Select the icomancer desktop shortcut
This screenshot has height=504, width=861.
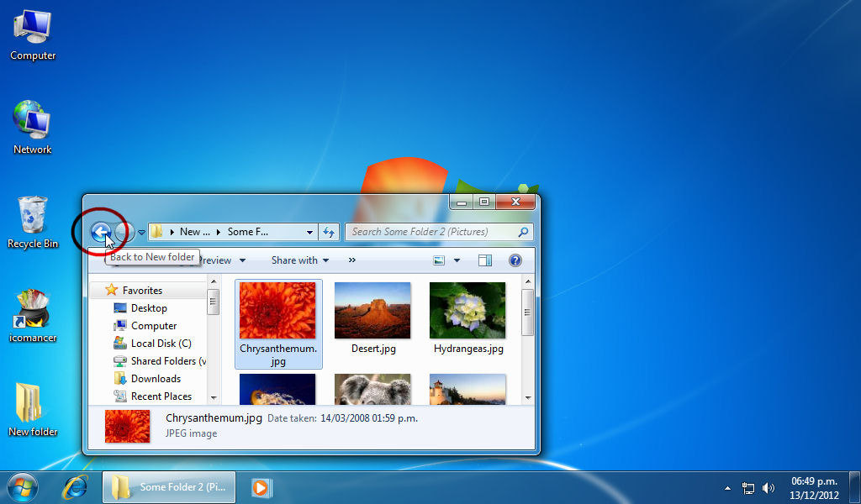[x=33, y=317]
